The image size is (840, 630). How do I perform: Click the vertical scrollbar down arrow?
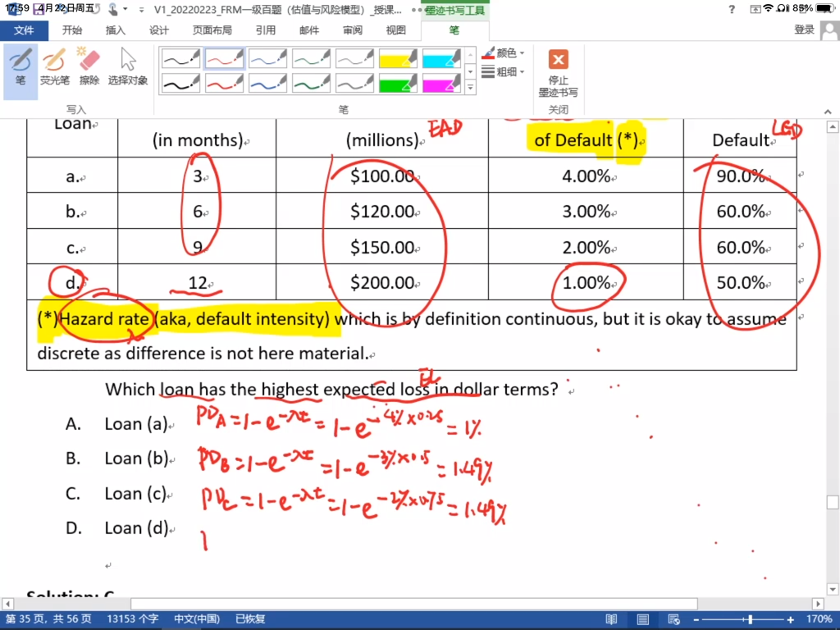point(832,591)
